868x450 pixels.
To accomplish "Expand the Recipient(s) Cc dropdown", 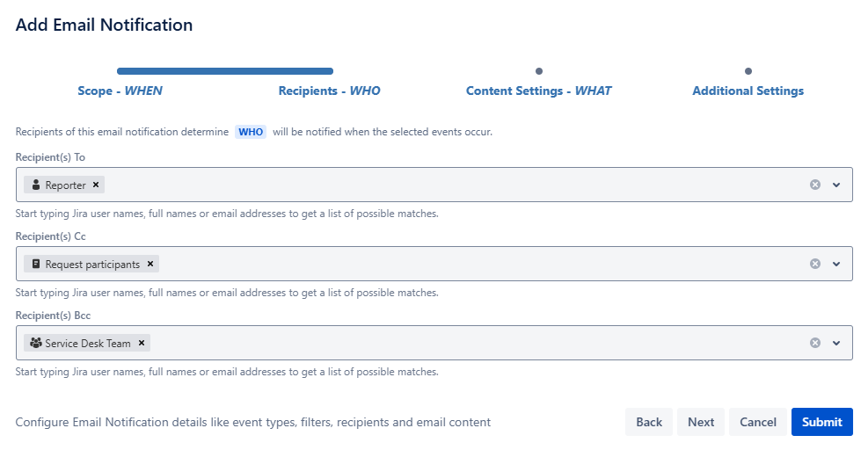I will pos(836,264).
